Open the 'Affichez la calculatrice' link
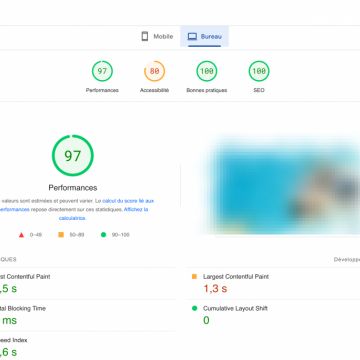The width and height of the screenshot is (360, 360). pos(103,214)
